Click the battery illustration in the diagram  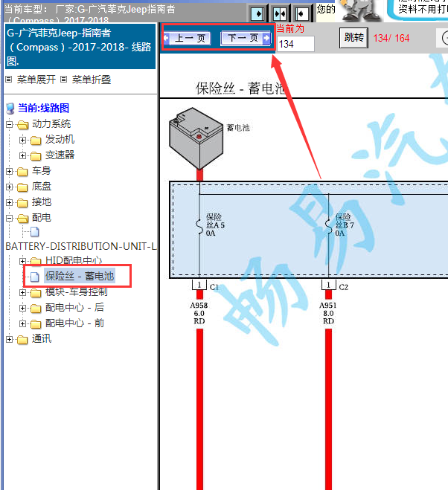(196, 139)
